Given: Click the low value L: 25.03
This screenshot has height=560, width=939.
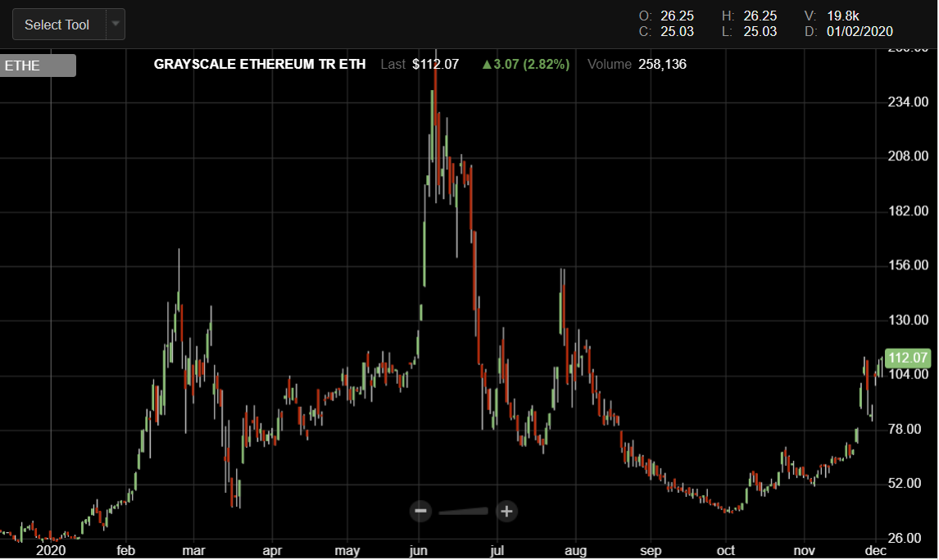Looking at the screenshot, I should [x=749, y=32].
